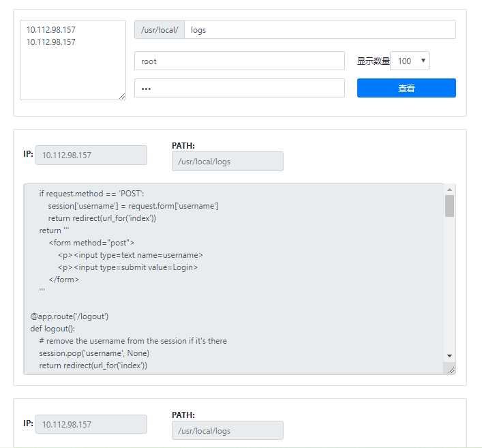Click the IP list textarea resize handle

tap(122, 96)
